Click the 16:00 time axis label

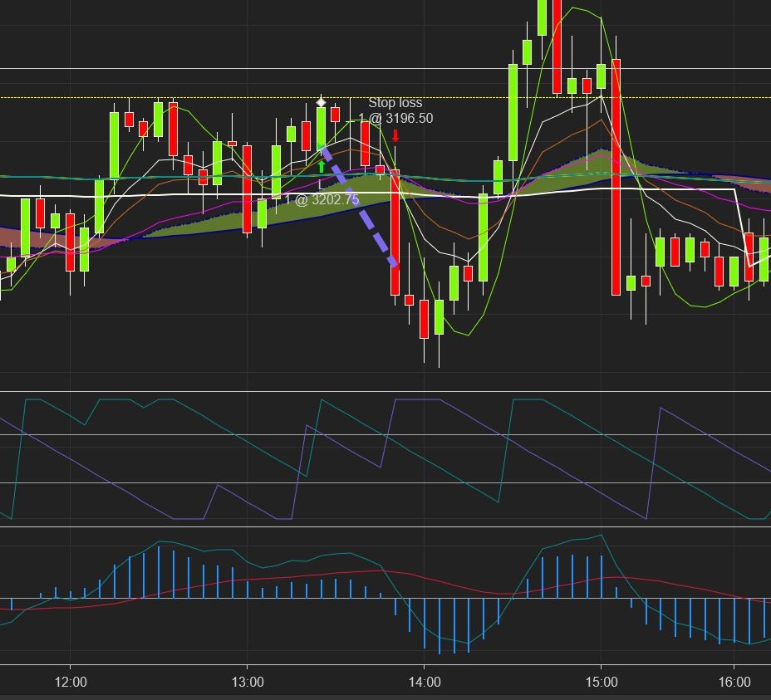734,682
